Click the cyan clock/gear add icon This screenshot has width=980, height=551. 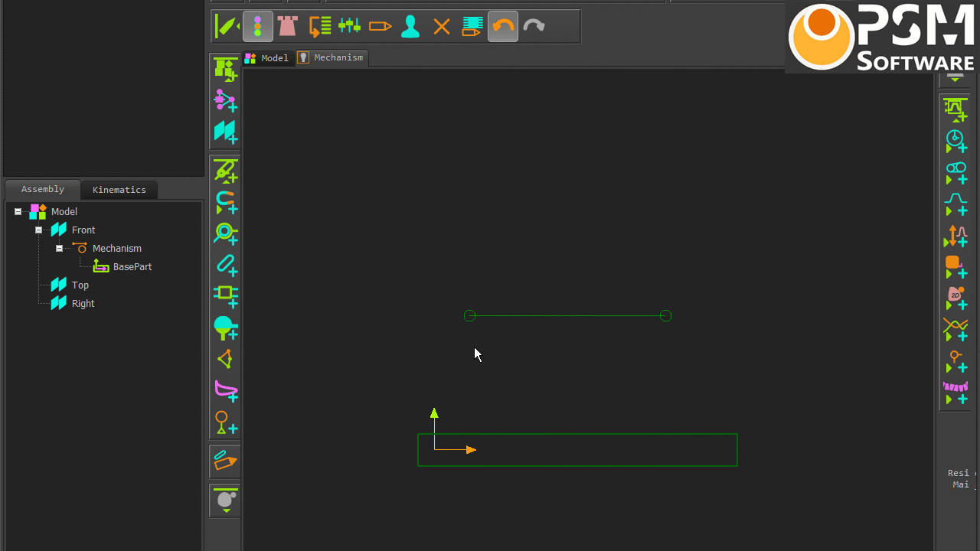[955, 142]
